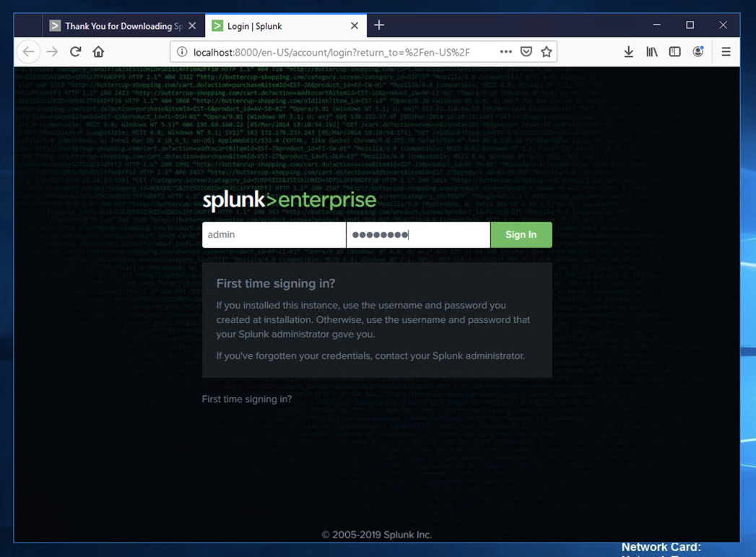Image resolution: width=756 pixels, height=557 pixels.
Task: Click the © 2005-2019 Splunk Inc. text
Action: point(376,535)
